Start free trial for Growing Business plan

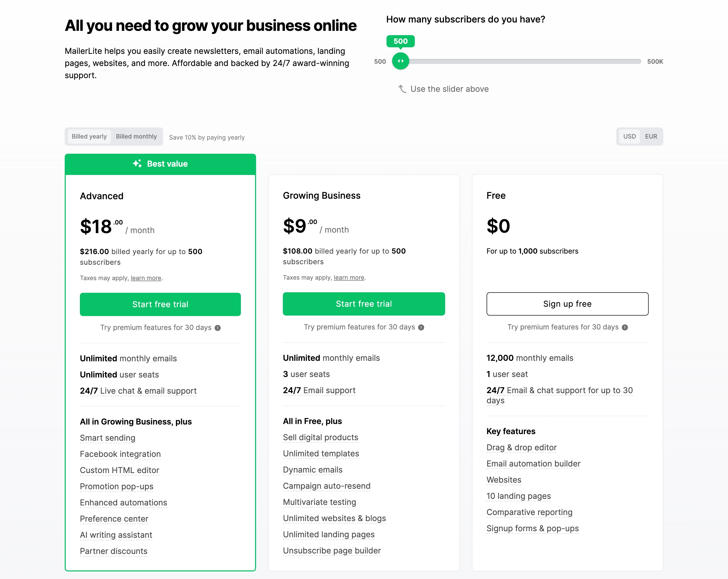[364, 304]
